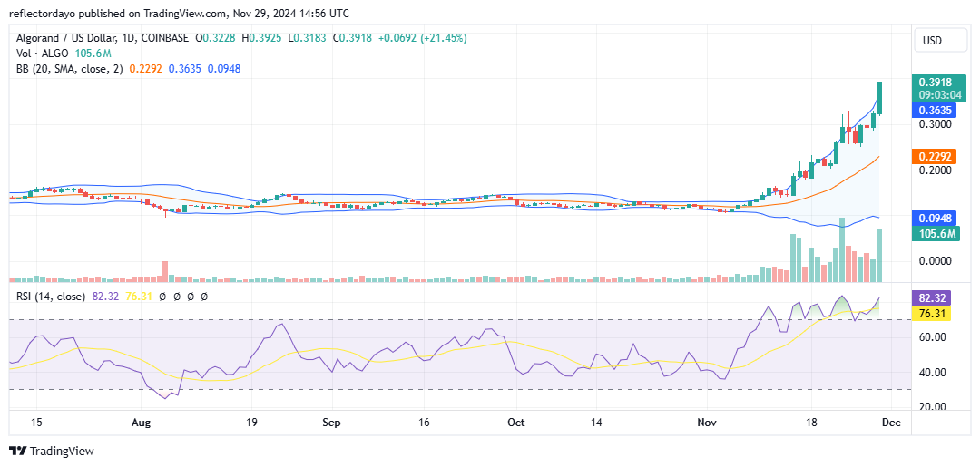
Task: Click the 0.0000 price axis tick
Action: pos(935,261)
